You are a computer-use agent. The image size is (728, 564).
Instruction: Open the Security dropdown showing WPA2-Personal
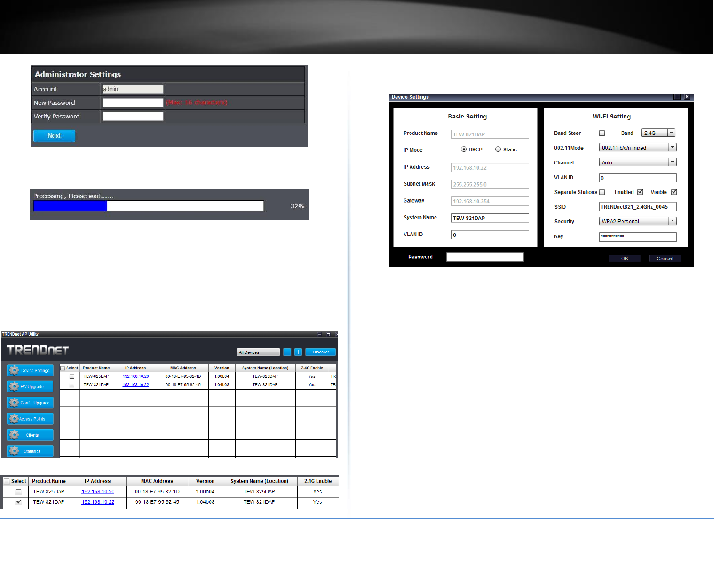tap(638, 221)
